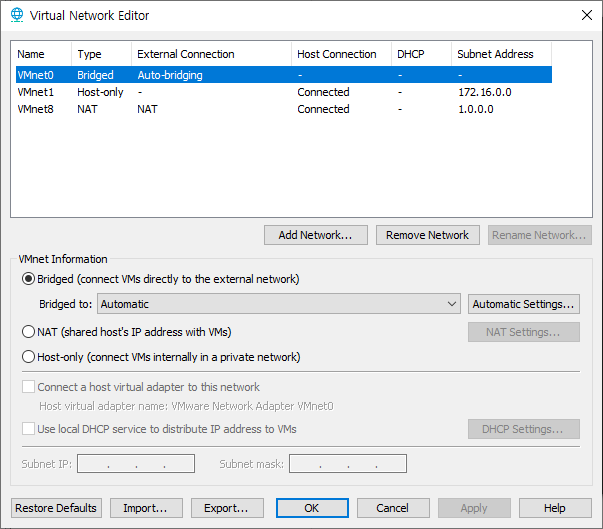
Task: Click NAT Settings button
Action: [524, 332]
